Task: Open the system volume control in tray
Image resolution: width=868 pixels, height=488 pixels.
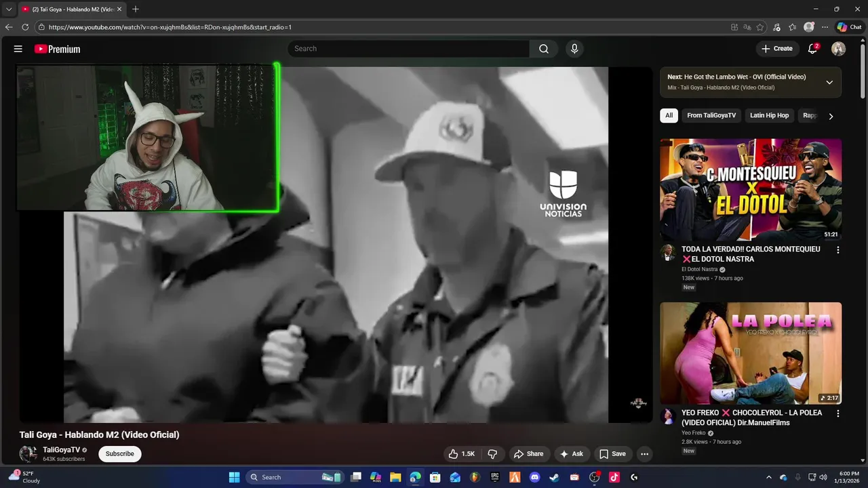Action: coord(823,477)
